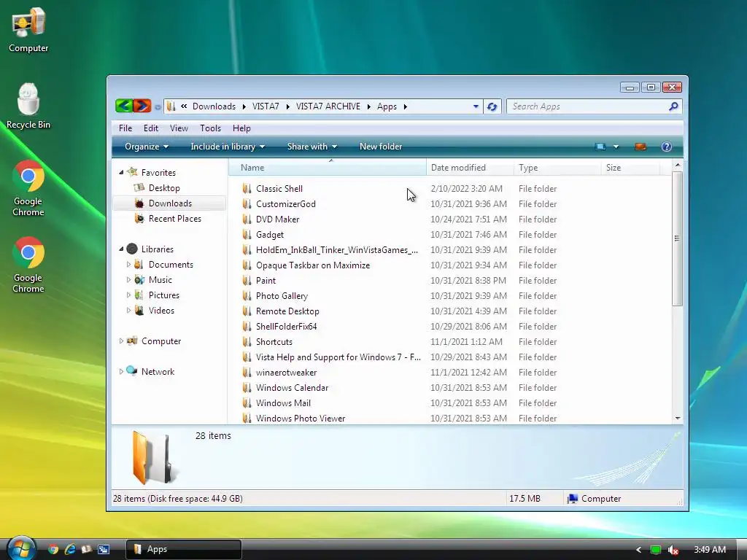Select the winaerotweaker folder
The width and height of the screenshot is (747, 560).
286,373
